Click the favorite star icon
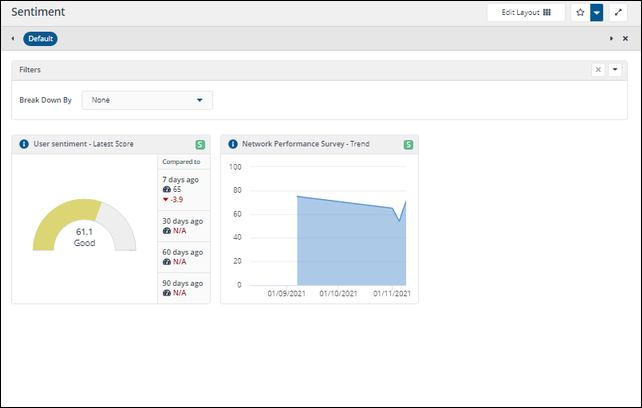 (x=580, y=13)
